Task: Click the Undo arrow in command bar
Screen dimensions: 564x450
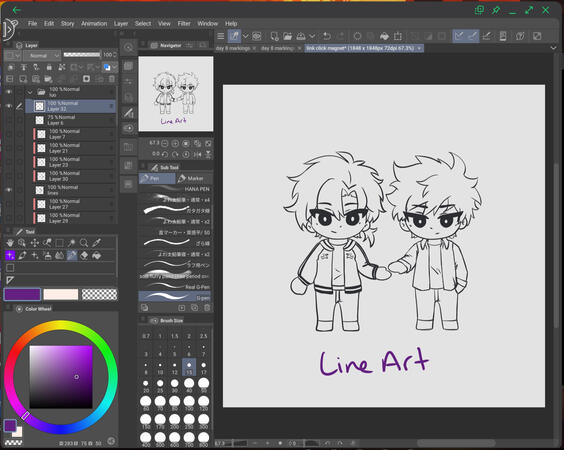Action: coord(327,36)
